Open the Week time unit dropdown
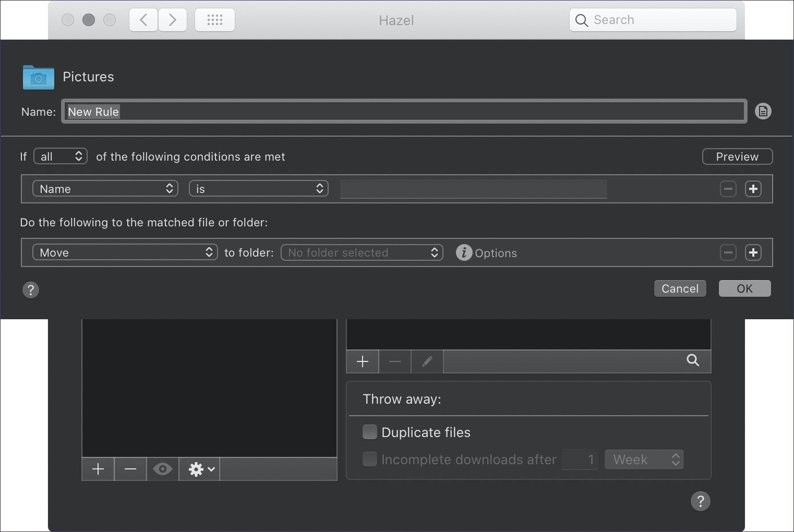 [x=644, y=459]
